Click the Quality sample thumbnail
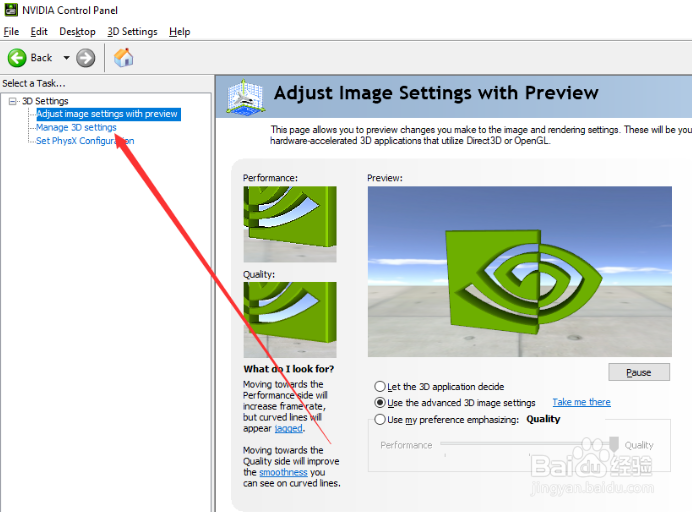This screenshot has height=512, width=692. tap(290, 320)
